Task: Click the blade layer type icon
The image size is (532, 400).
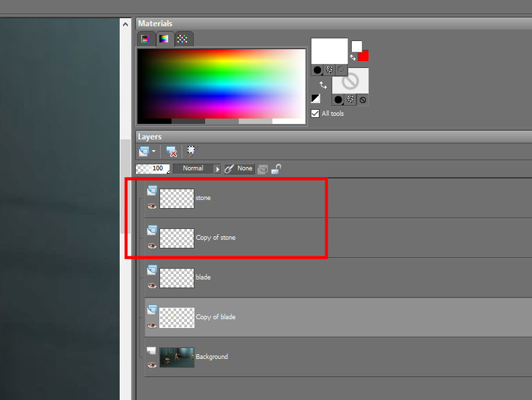Action: (x=152, y=270)
